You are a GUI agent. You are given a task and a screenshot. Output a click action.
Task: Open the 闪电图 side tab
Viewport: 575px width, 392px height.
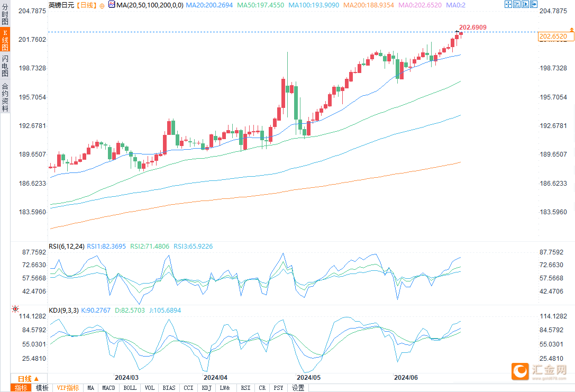[x=5, y=66]
